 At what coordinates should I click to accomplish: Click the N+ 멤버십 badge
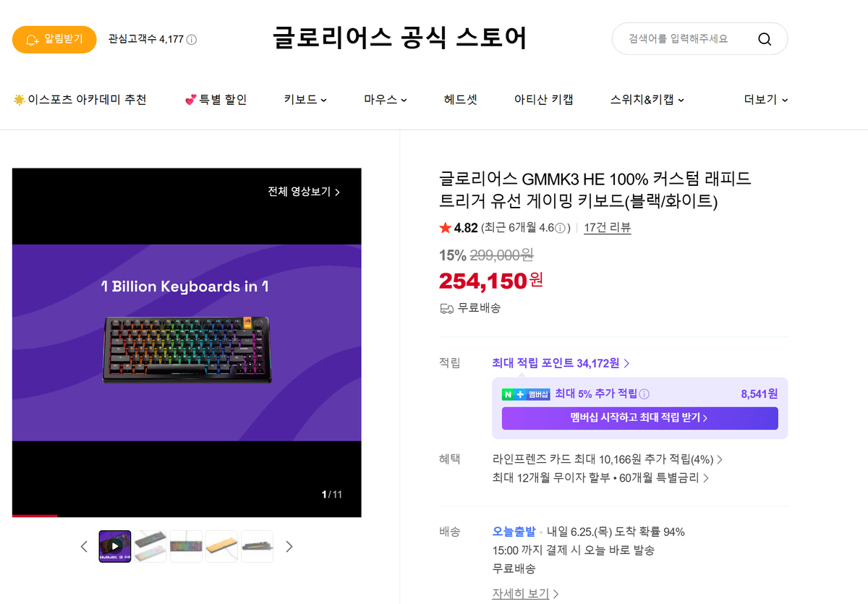526,394
